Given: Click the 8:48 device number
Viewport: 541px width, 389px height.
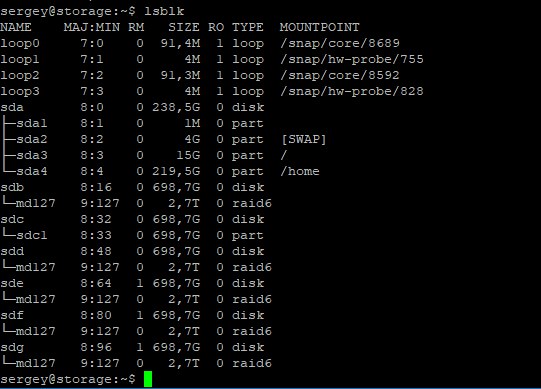Looking at the screenshot, I should (x=96, y=251).
